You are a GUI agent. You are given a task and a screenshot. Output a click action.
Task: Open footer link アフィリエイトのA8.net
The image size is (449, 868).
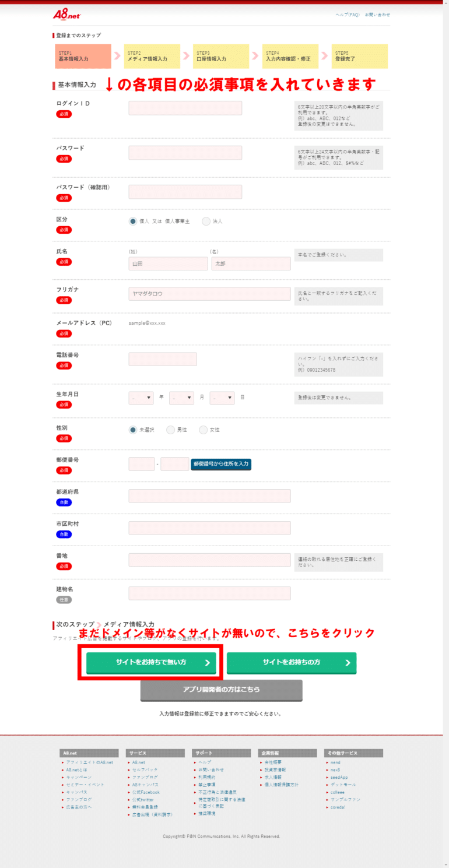click(x=89, y=762)
